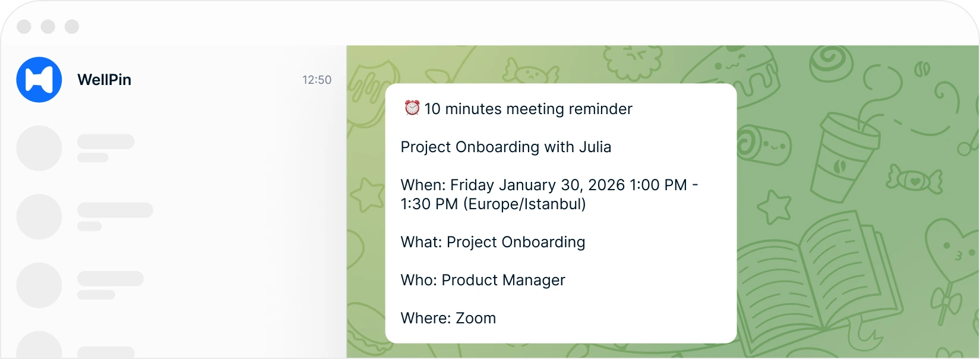Open the third placeholder chat avatar
This screenshot has height=359, width=980.
coord(39,285)
